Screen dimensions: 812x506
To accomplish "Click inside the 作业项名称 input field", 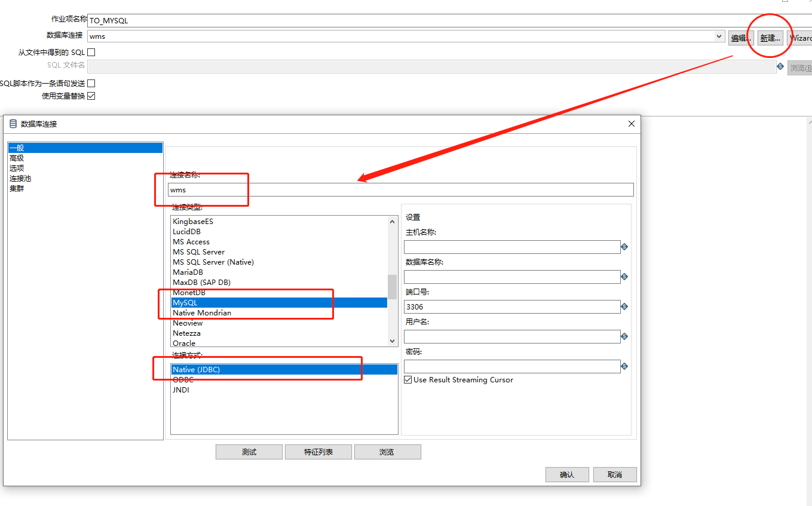I will coord(239,20).
